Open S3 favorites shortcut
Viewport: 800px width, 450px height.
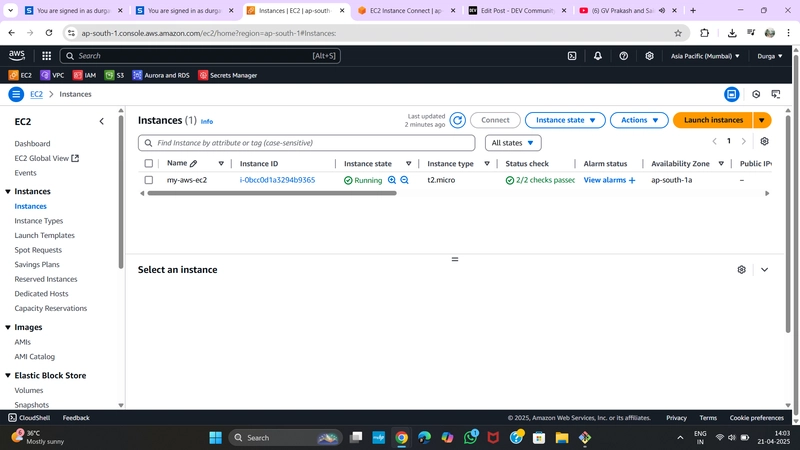(x=114, y=75)
